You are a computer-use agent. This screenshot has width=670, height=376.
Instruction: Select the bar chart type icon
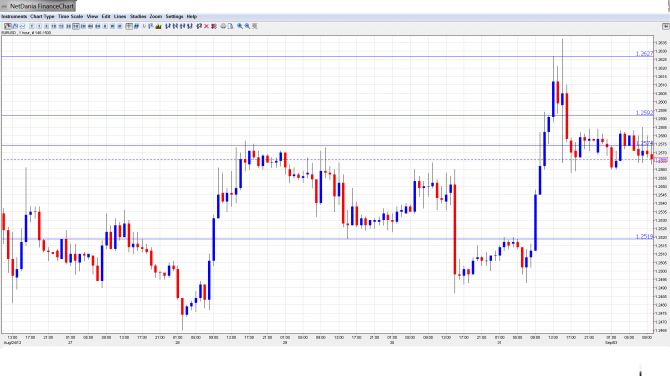15,26
